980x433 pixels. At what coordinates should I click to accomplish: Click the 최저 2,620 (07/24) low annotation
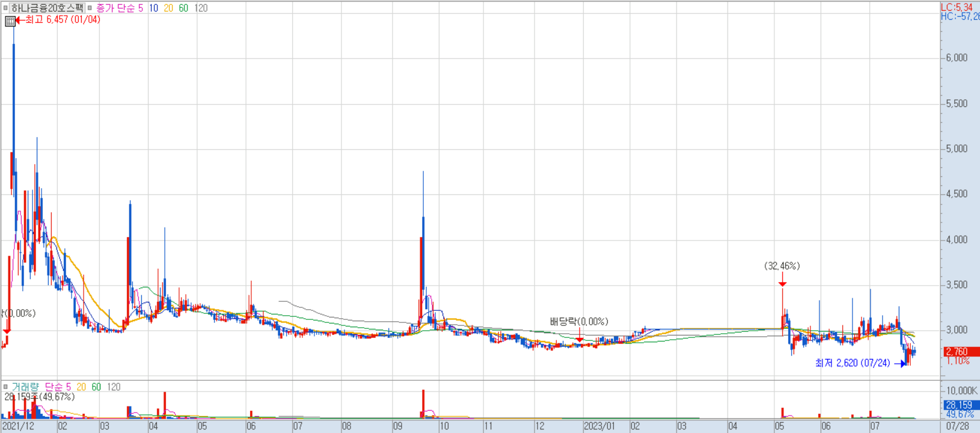853,363
